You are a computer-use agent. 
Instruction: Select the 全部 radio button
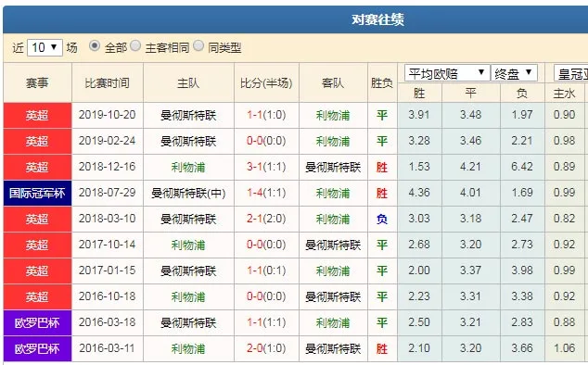pyautogui.click(x=95, y=46)
